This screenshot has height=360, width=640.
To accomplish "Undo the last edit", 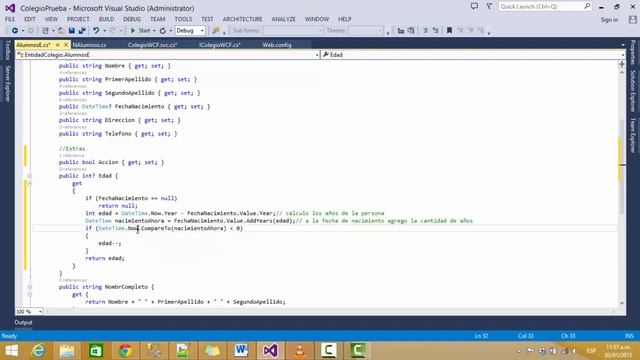I will click(96, 31).
